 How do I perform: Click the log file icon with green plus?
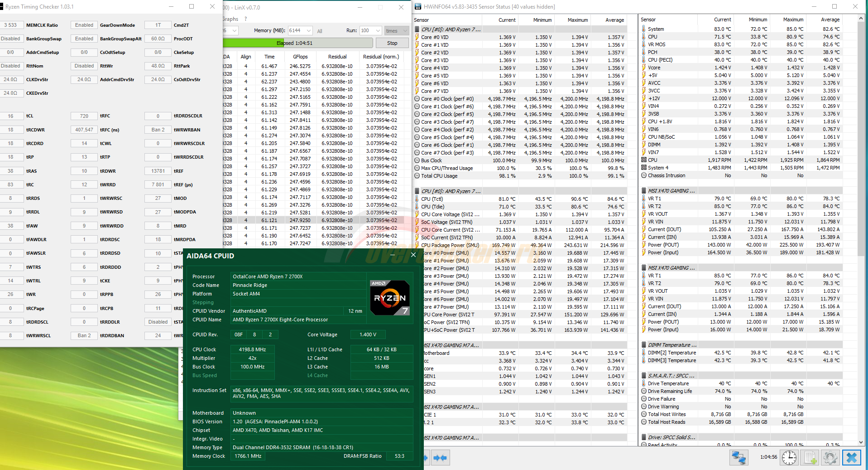[x=810, y=458]
